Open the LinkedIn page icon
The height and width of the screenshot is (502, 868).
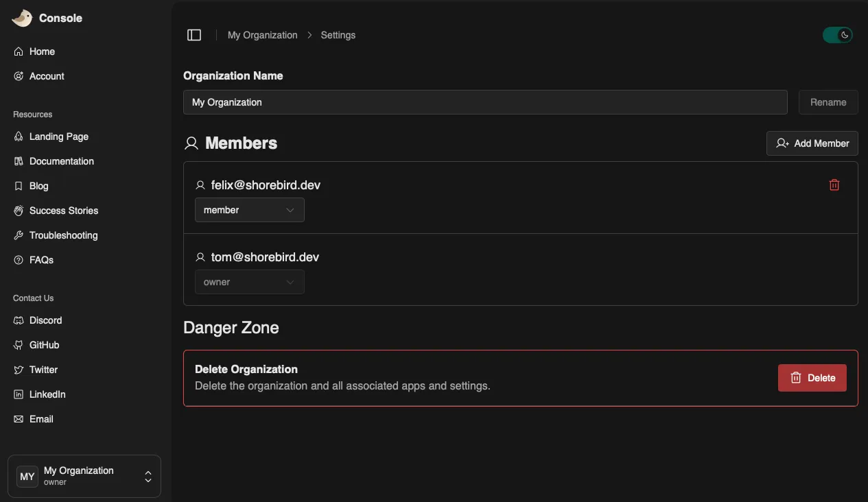19,394
